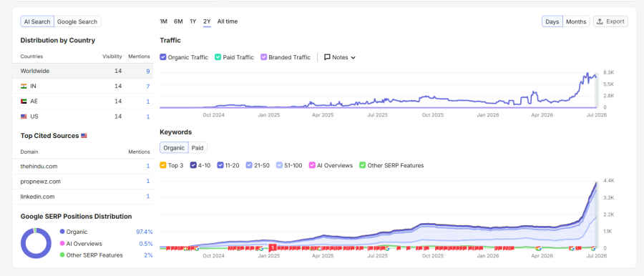
Task: Click the Other SERP Features 2% value
Action: 148,255
